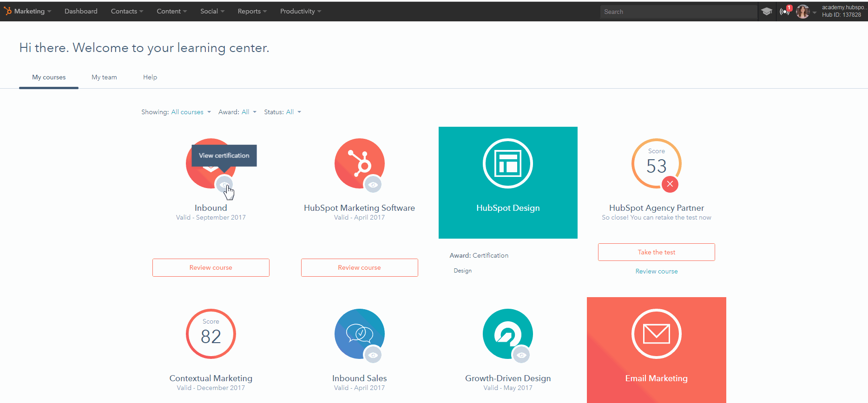Viewport: 868px width, 403px height.
Task: Open the notifications broadcast icon
Action: click(785, 12)
